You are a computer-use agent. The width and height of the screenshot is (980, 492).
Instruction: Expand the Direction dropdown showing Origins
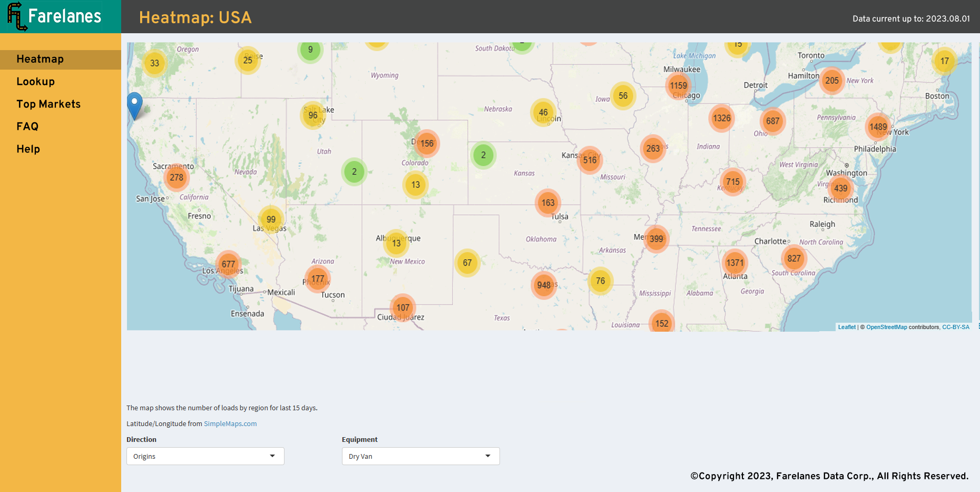205,456
